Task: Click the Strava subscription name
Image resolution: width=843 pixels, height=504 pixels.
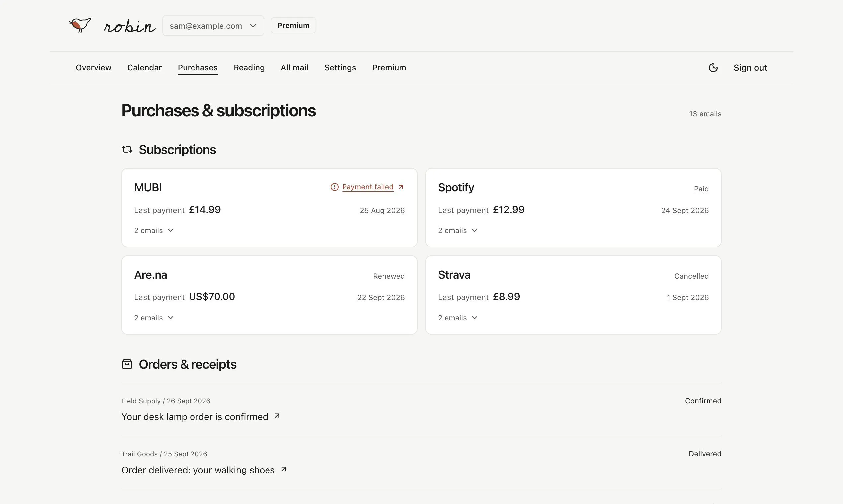Action: 454,275
